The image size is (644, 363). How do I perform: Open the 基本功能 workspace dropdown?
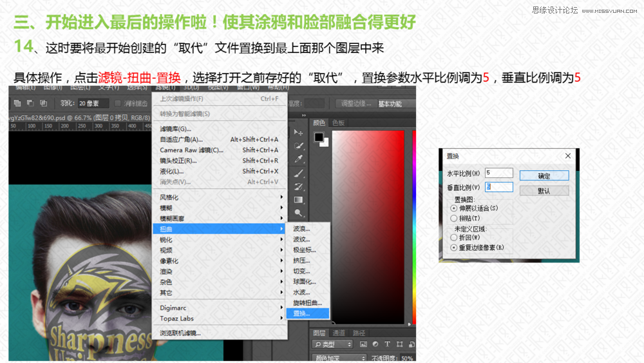395,104
